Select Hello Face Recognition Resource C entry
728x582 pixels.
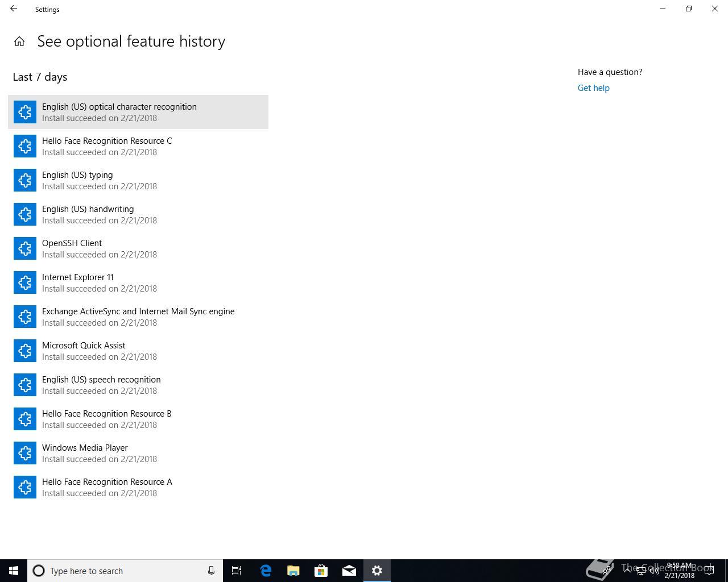coord(138,146)
